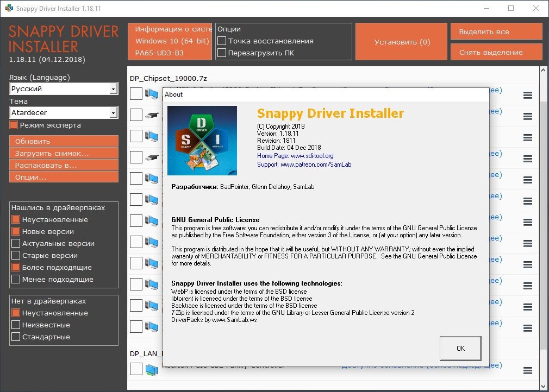
Task: Click the Информация о системе panel
Action: (170, 41)
